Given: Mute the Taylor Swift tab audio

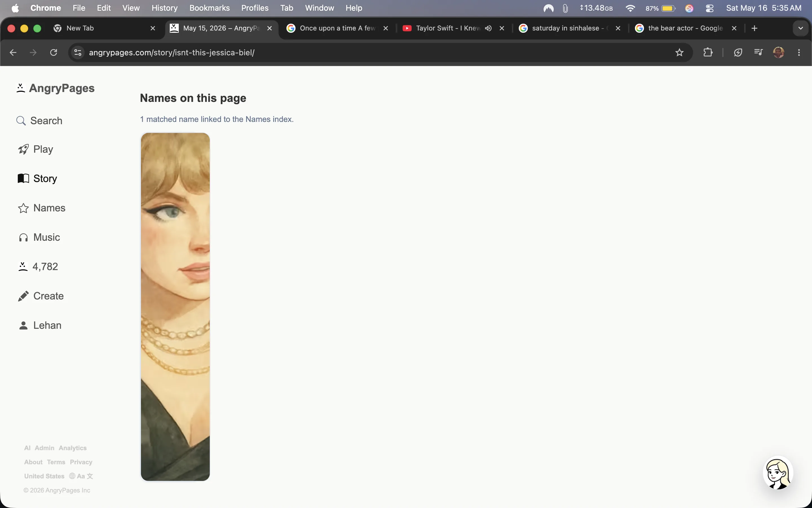Looking at the screenshot, I should click(489, 28).
